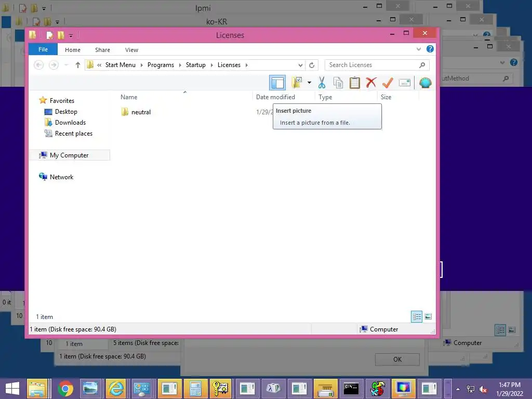The height and width of the screenshot is (399, 532).
Task: Click the Copy toolbar icon
Action: [x=338, y=83]
